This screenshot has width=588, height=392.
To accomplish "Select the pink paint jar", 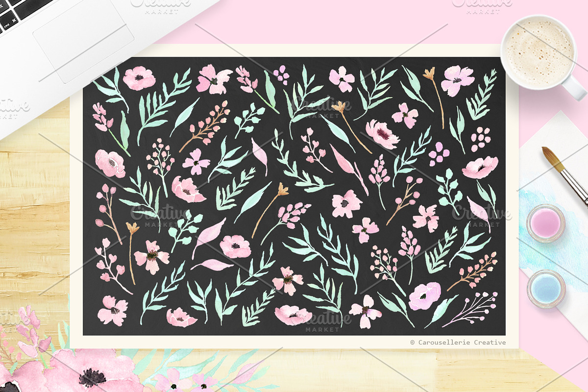I will coord(546,223).
